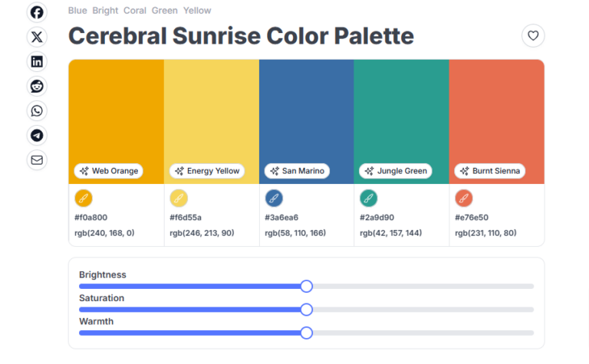Viewport: 589px width, 364px height.
Task: Share palette on Facebook
Action: (x=37, y=12)
